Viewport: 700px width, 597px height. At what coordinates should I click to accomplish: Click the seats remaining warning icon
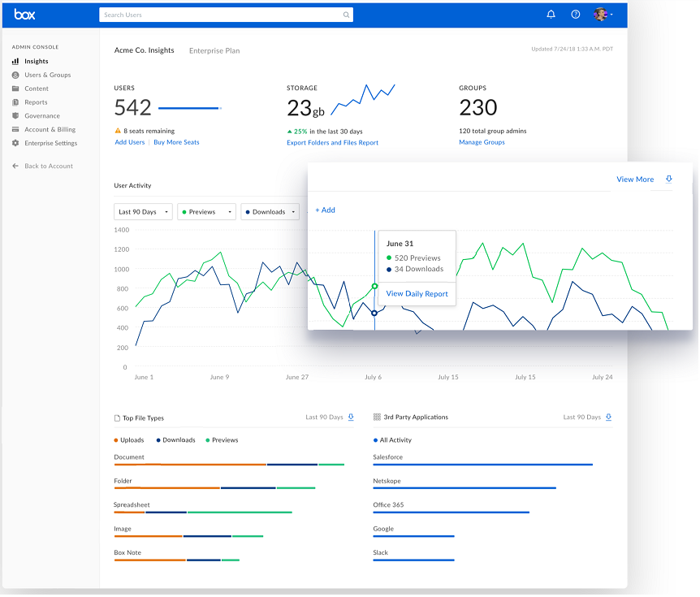click(x=118, y=131)
